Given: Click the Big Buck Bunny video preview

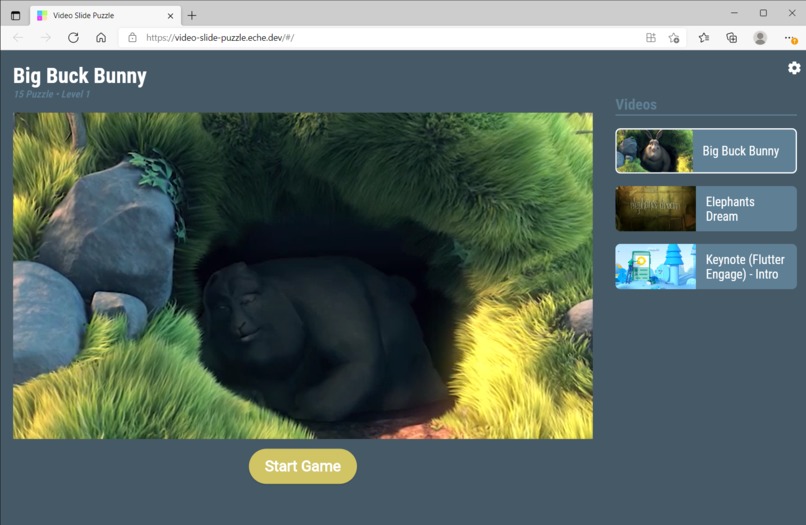Looking at the screenshot, I should (303, 276).
